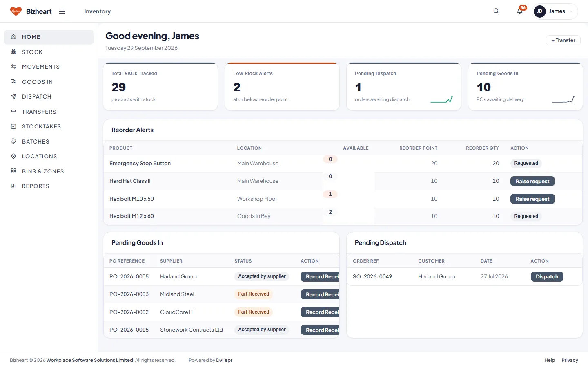Click the Dispatch paper plane icon
Image resolution: width=588 pixels, height=368 pixels.
click(13, 96)
